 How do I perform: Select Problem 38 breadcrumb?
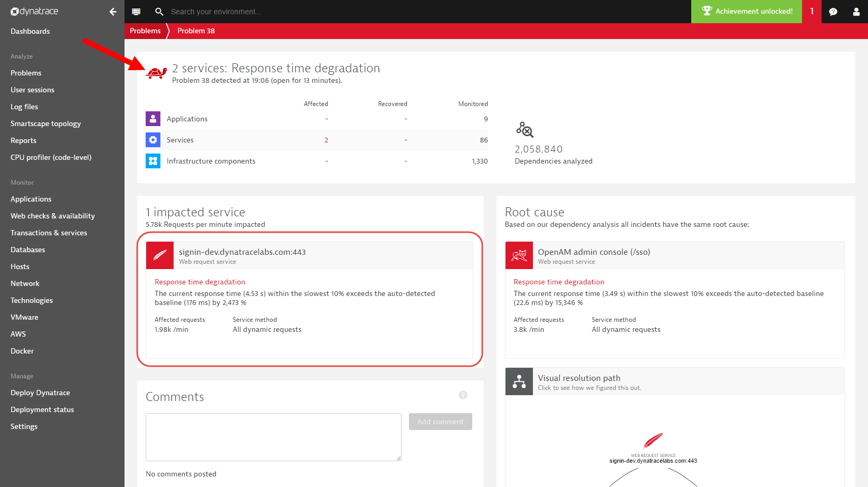[196, 31]
